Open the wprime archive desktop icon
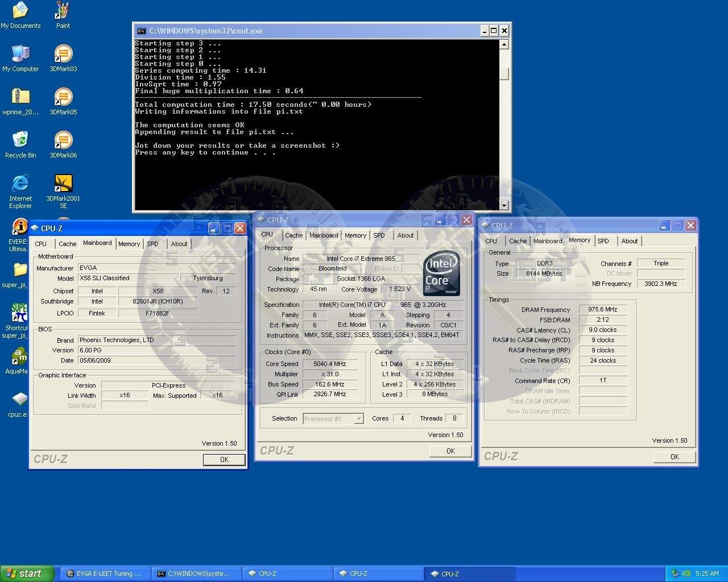This screenshot has width=728, height=582. pyautogui.click(x=20, y=102)
